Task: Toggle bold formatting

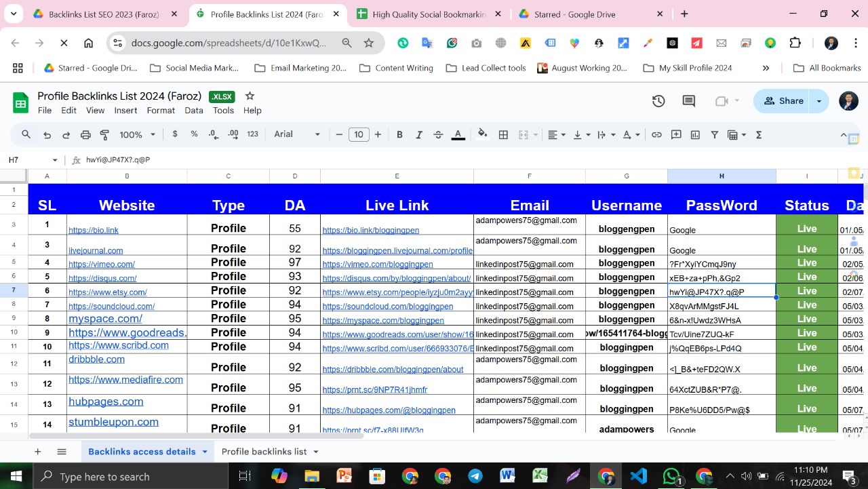Action: (399, 135)
